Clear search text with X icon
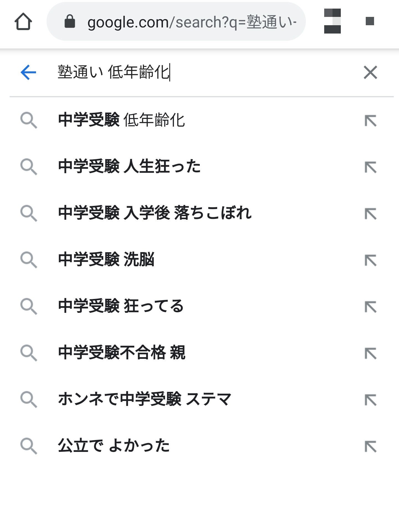The image size is (399, 532). pyautogui.click(x=370, y=72)
